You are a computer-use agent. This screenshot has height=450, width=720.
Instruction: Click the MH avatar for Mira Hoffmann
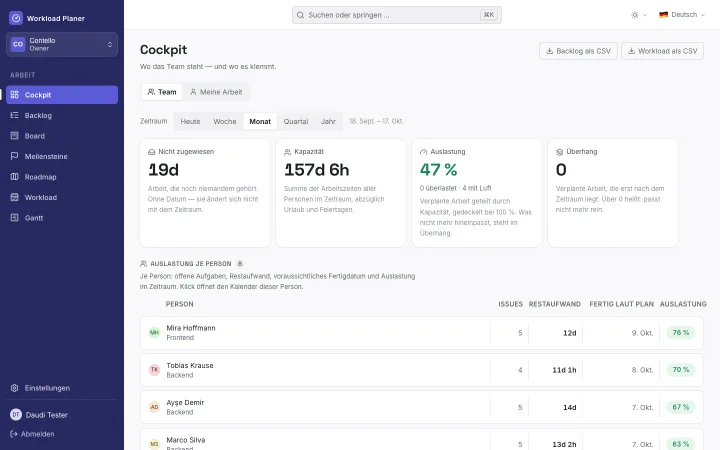[154, 332]
